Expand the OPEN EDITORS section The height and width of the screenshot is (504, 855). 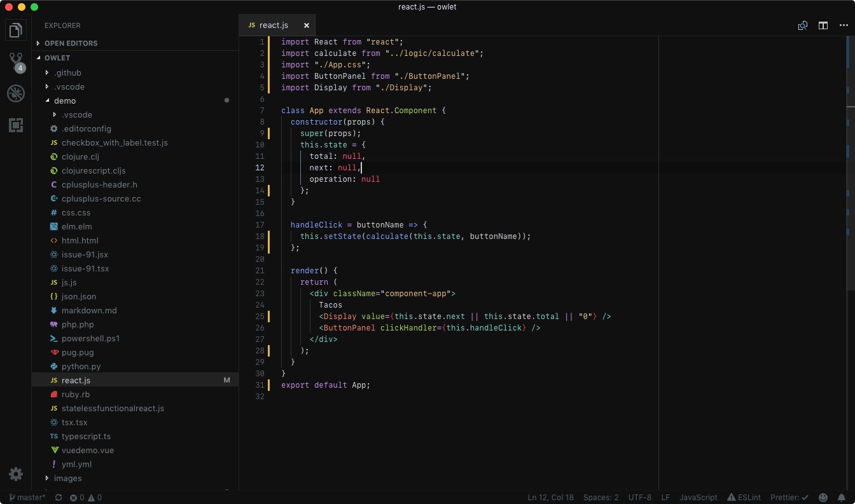(135, 43)
